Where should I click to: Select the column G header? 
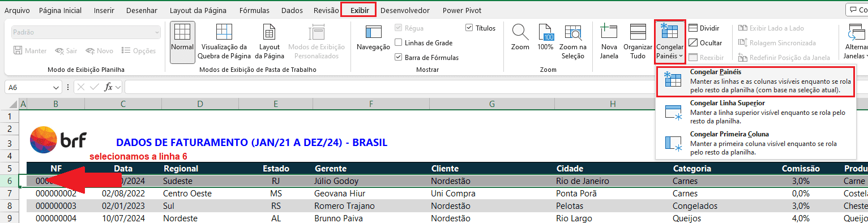[492, 104]
